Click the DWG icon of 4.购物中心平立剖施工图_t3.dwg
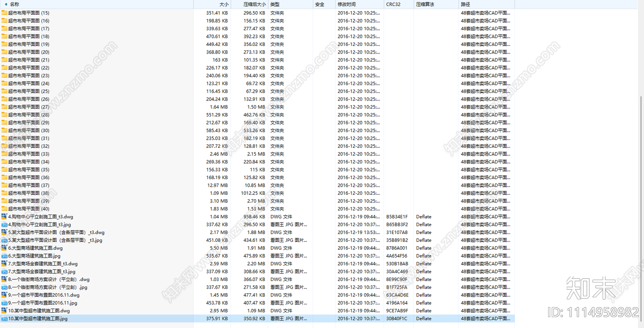The height and width of the screenshot is (328, 644). point(4,217)
